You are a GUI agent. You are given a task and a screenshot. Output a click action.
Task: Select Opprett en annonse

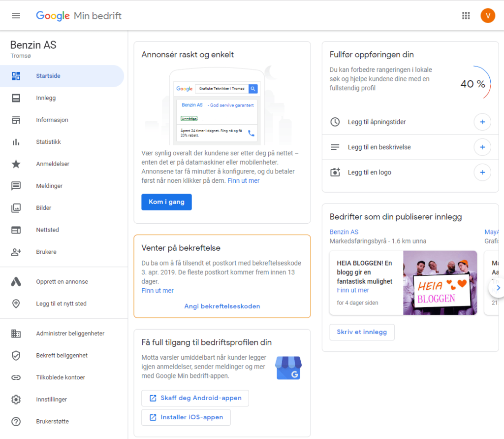coord(62,282)
